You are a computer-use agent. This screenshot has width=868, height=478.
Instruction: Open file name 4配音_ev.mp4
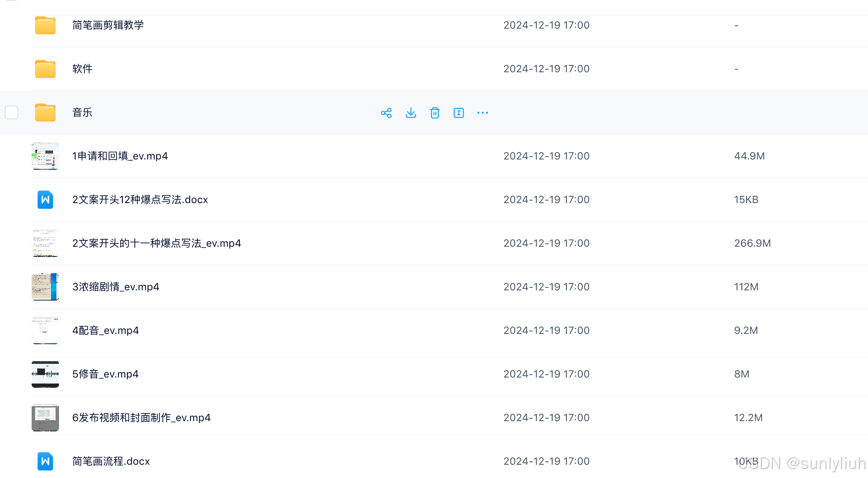[106, 330]
